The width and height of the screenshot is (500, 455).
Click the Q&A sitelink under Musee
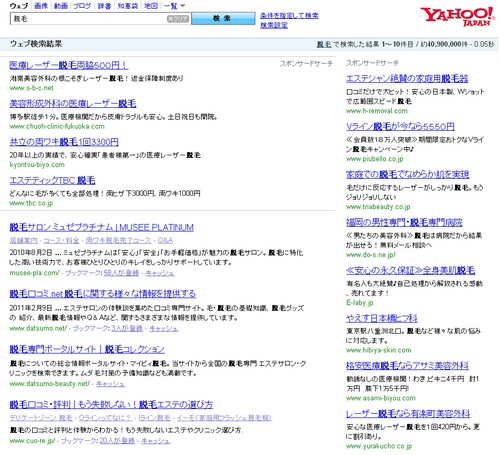point(165,240)
